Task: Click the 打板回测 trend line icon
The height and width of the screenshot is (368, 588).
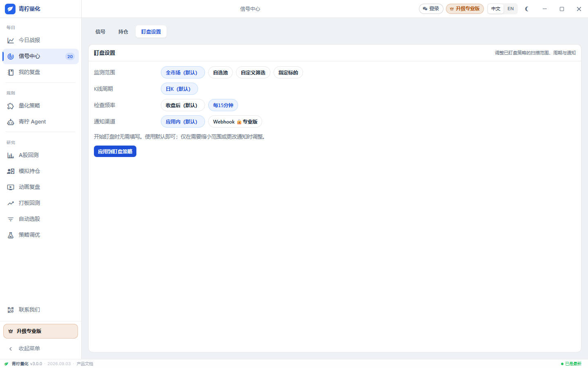Action: (11, 203)
